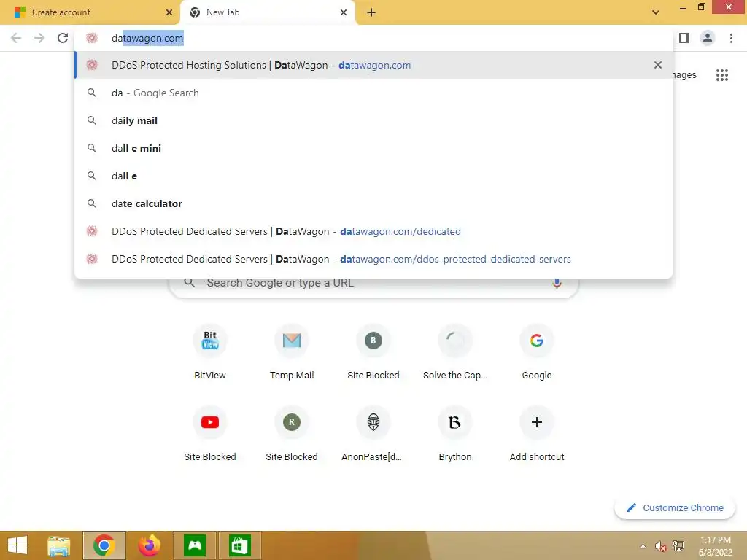The width and height of the screenshot is (747, 560).
Task: Launch Firefox from the taskbar
Action: (149, 545)
